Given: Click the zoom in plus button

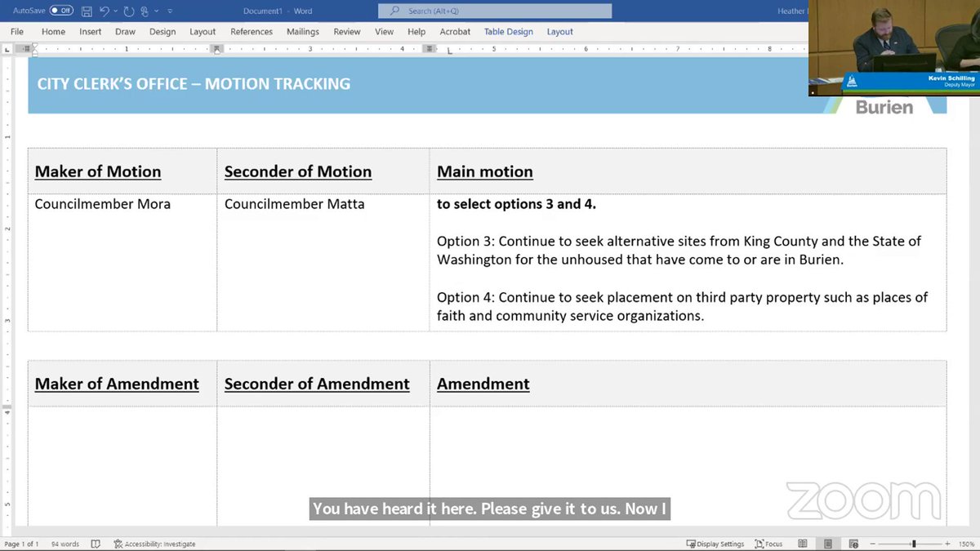Looking at the screenshot, I should pyautogui.click(x=948, y=544).
